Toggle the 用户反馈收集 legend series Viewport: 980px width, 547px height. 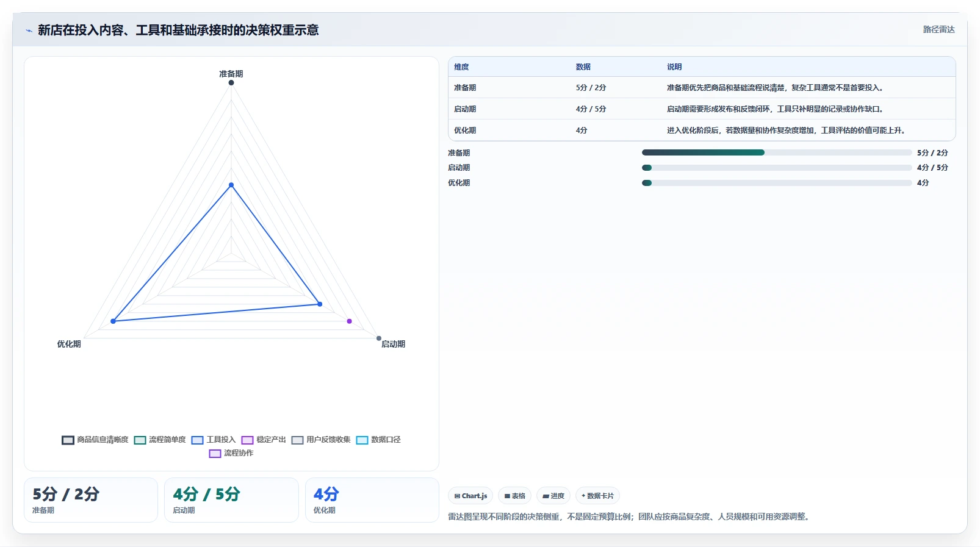[x=321, y=440]
